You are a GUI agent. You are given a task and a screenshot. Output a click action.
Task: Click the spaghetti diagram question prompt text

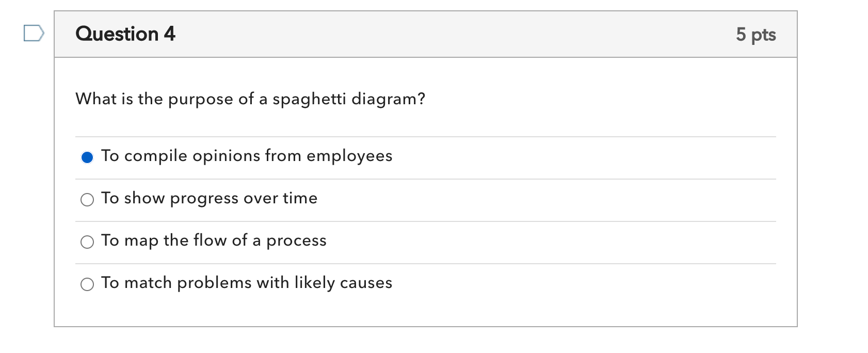(x=250, y=99)
